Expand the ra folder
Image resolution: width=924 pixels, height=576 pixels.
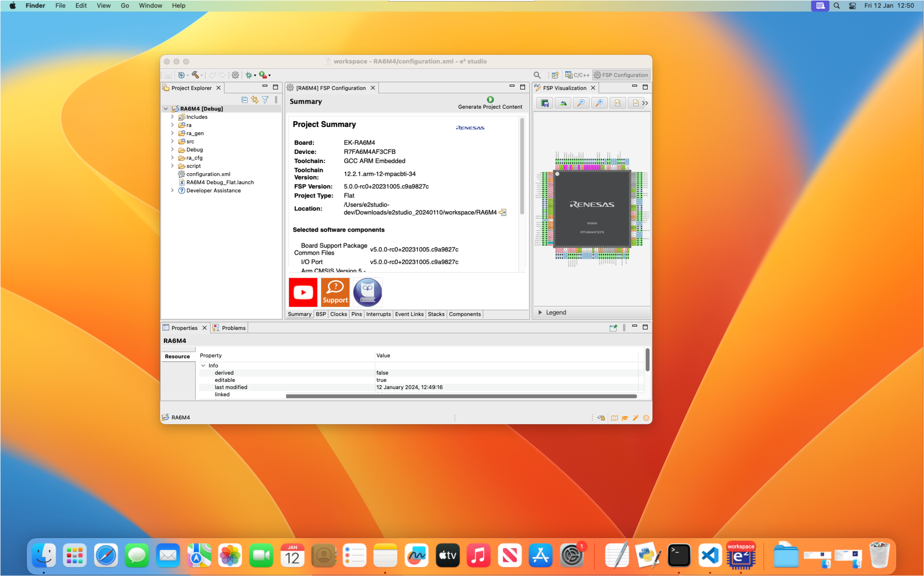pos(172,125)
